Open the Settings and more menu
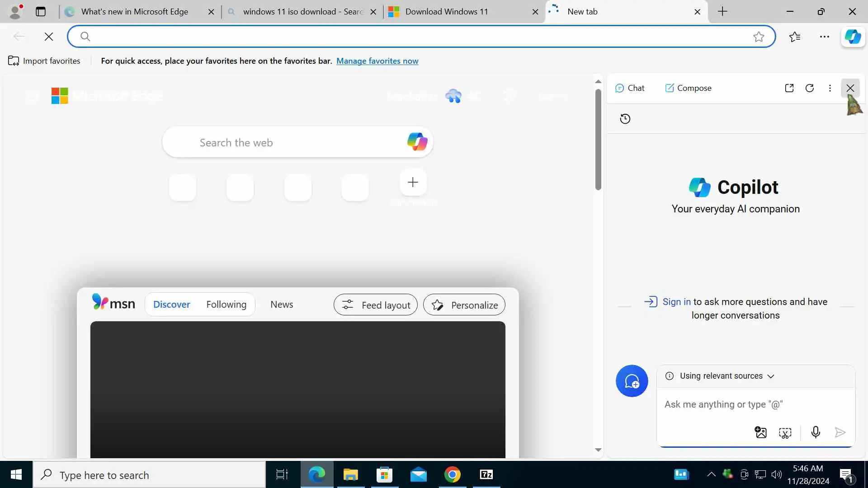This screenshot has width=868, height=488. click(x=825, y=37)
